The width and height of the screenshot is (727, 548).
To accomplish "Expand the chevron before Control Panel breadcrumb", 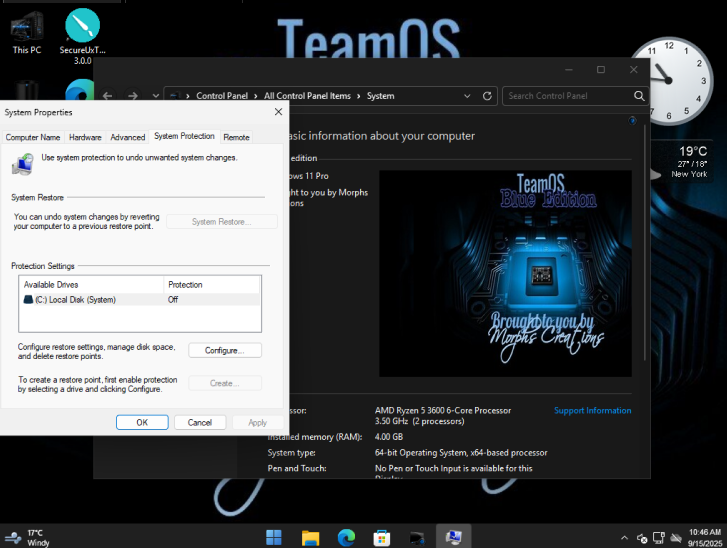I will (x=188, y=96).
